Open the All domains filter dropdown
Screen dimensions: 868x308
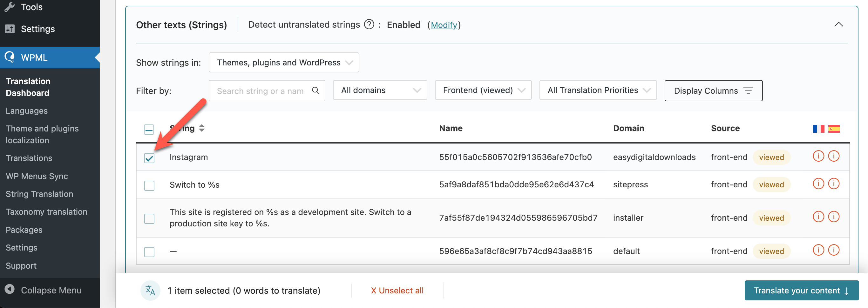(x=380, y=90)
